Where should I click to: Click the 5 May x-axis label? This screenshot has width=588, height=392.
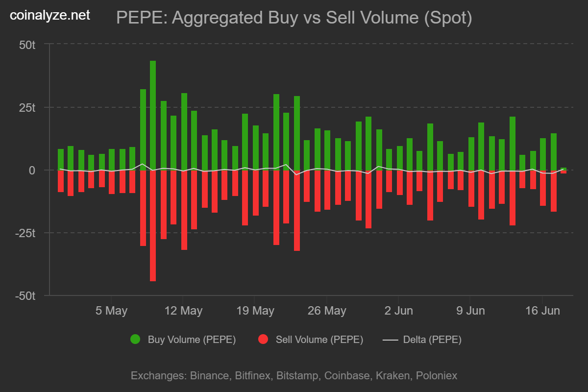(111, 311)
